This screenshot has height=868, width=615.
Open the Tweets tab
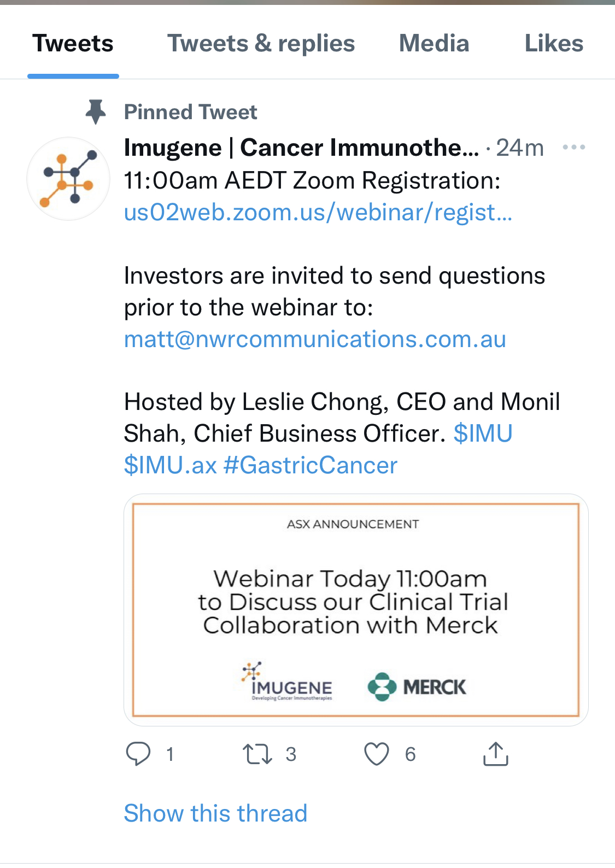pyautogui.click(x=73, y=44)
